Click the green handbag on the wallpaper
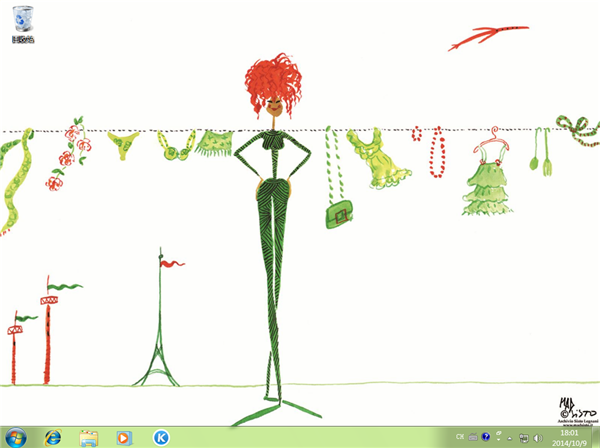The width and height of the screenshot is (600, 448). 340,213
